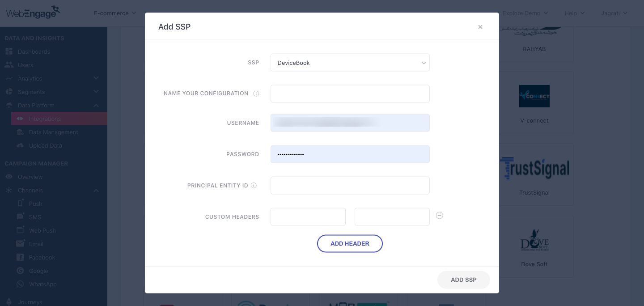The width and height of the screenshot is (644, 306).
Task: Select Integrations in the sidebar
Action: [59, 119]
